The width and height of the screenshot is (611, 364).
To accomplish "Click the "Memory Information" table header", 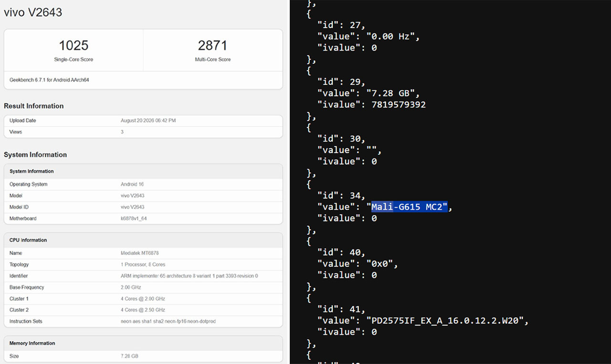I will (x=32, y=343).
